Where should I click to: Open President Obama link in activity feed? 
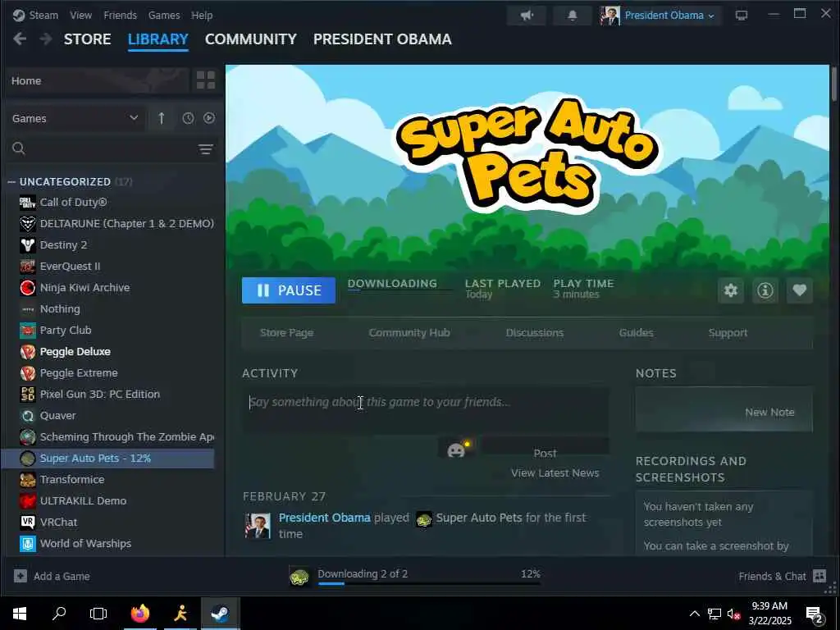pyautogui.click(x=325, y=518)
